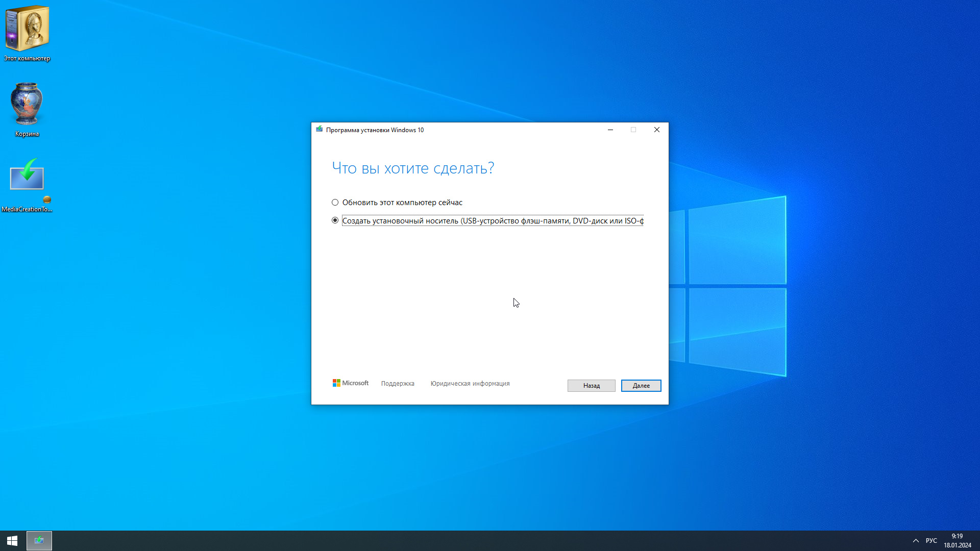
Task: Minimize the Windows 10 setup window
Action: 610,130
